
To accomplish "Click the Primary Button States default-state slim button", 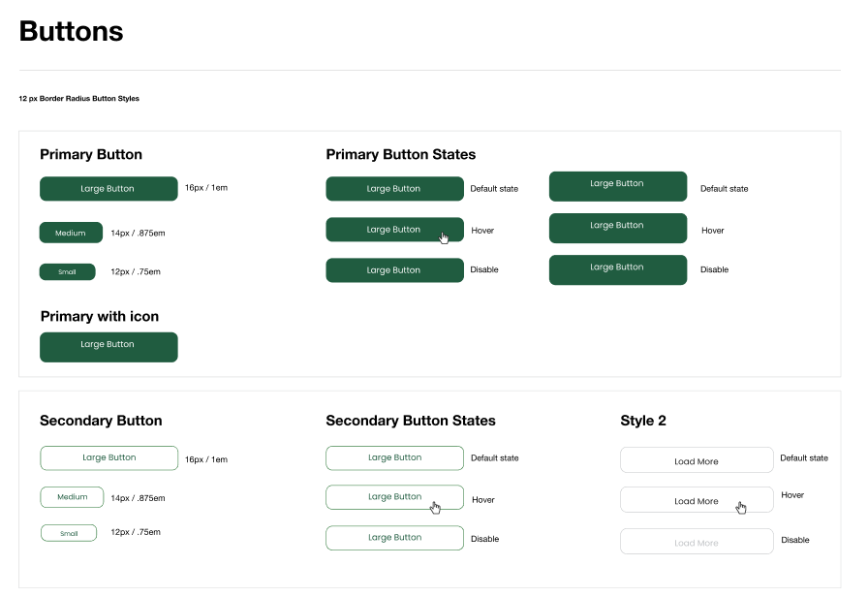I will [394, 189].
